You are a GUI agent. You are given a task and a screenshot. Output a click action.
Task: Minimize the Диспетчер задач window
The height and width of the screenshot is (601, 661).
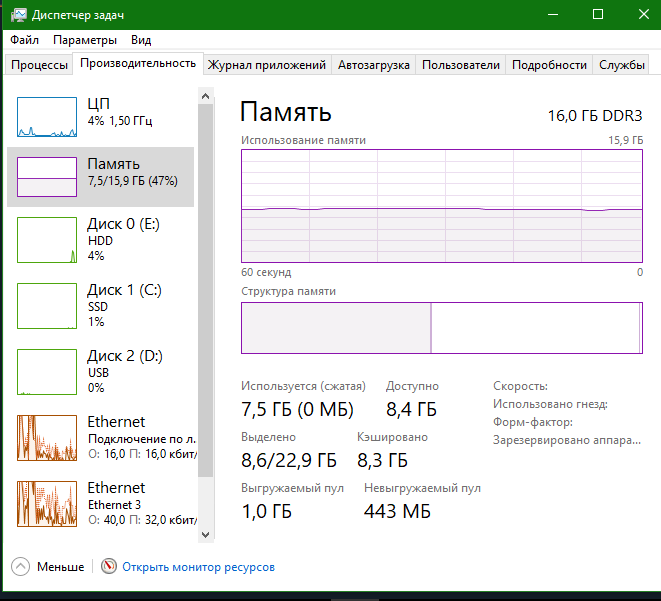(x=553, y=15)
